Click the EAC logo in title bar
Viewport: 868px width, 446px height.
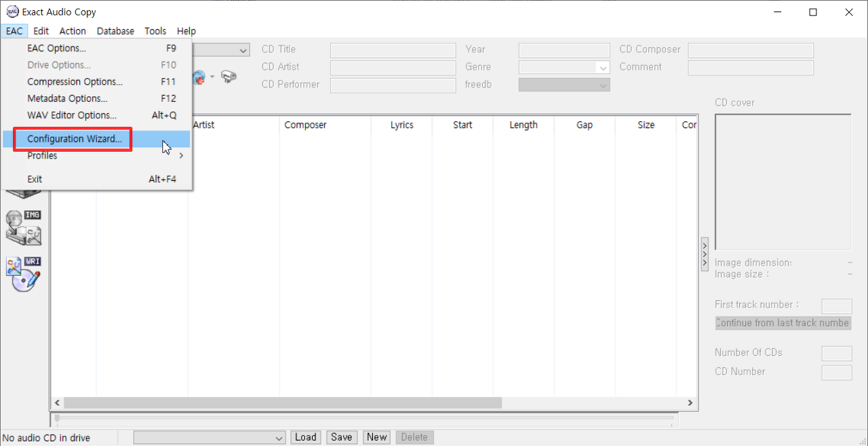point(12,12)
